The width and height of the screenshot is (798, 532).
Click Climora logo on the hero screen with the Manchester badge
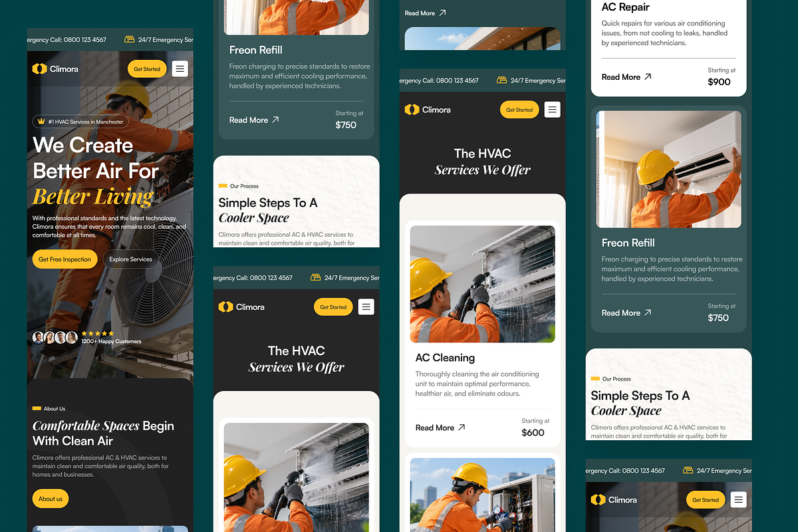point(55,68)
